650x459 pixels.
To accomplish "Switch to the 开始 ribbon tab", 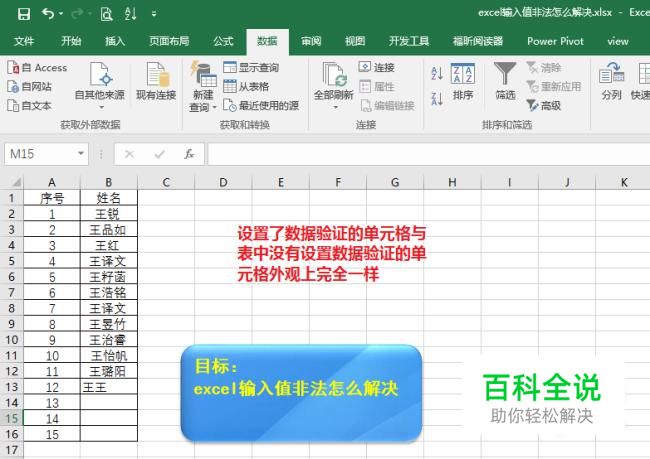I will tap(71, 41).
